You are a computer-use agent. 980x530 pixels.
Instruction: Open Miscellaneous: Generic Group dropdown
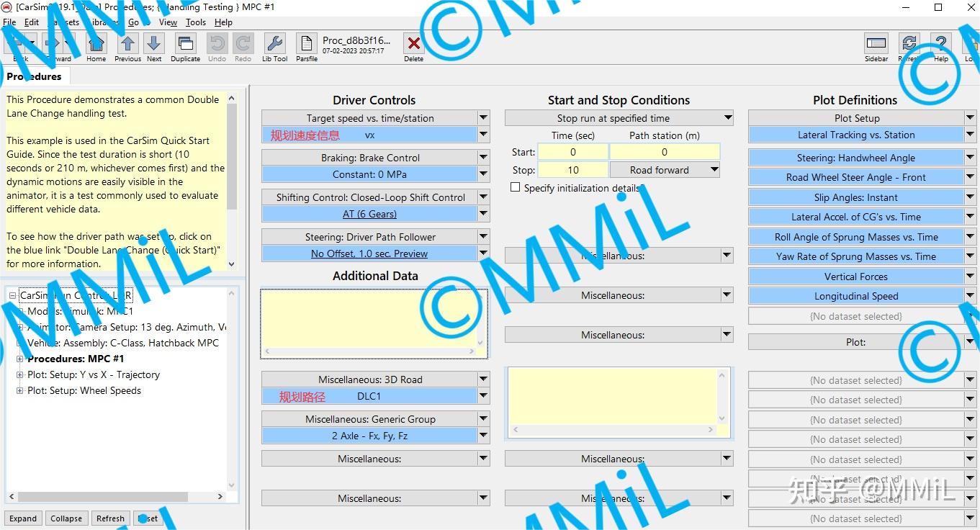point(483,419)
